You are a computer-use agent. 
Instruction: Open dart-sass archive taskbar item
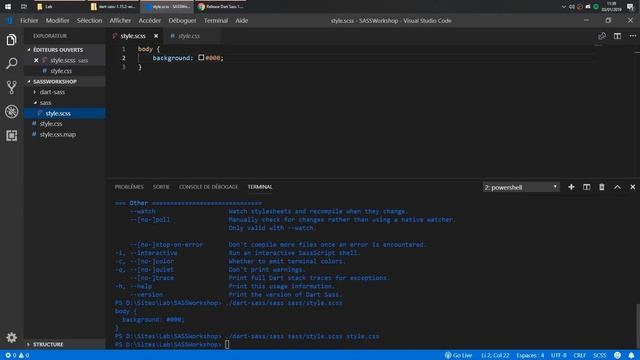tap(113, 7)
